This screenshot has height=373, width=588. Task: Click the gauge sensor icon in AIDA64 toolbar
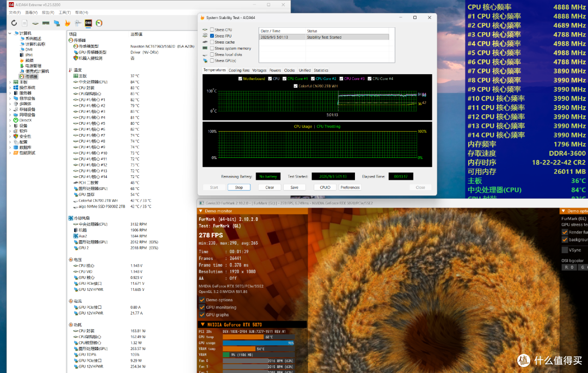tap(99, 23)
